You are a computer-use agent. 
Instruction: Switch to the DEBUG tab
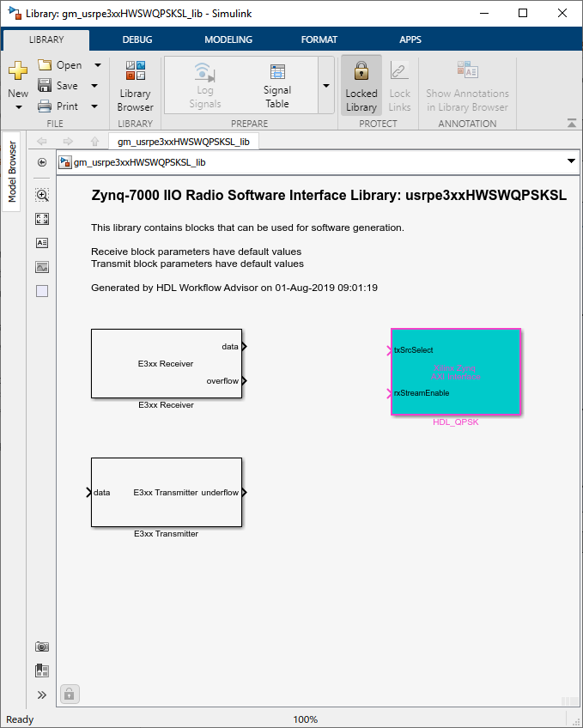tap(137, 39)
